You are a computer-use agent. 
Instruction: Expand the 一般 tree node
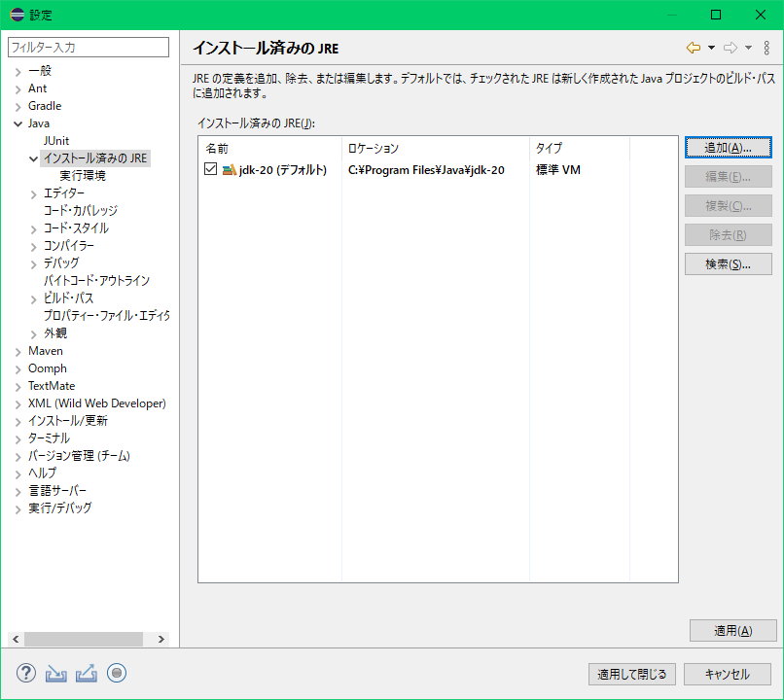point(18,72)
